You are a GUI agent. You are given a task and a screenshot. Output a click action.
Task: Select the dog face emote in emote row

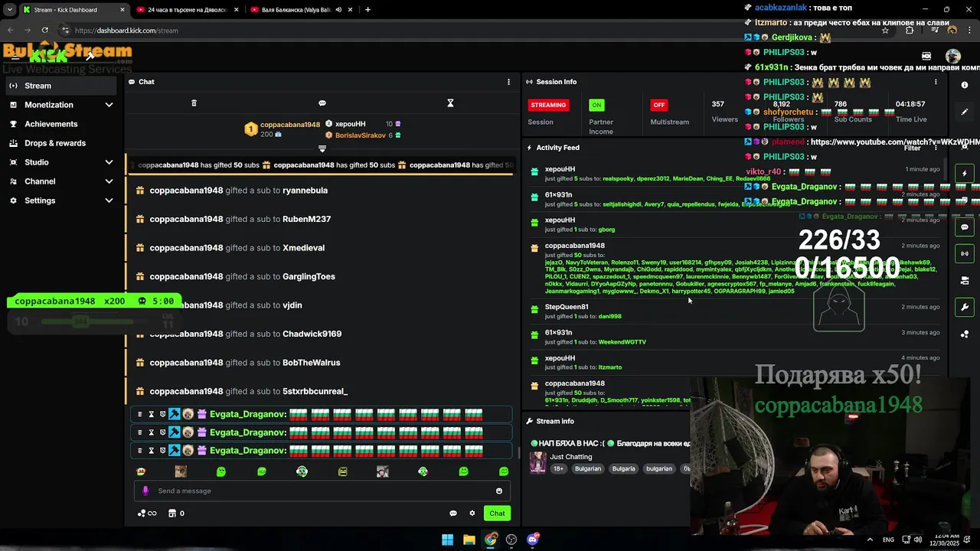(181, 471)
